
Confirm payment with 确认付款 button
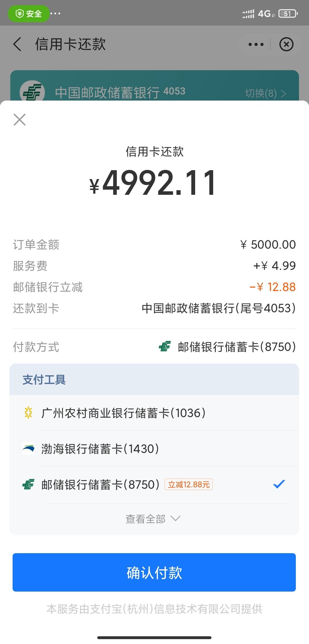154,572
